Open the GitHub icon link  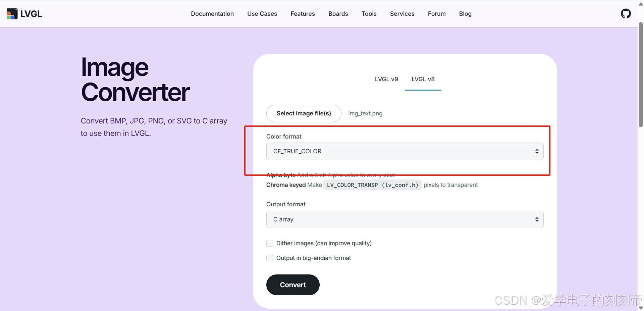[x=626, y=14]
